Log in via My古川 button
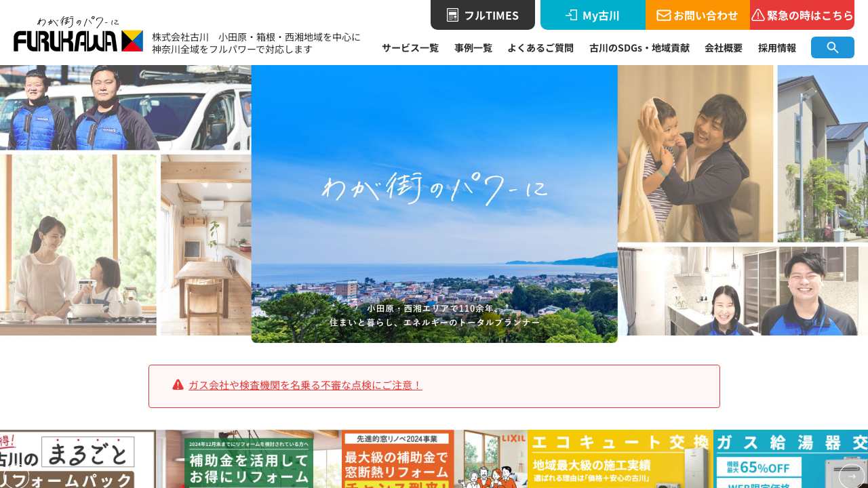Image resolution: width=868 pixels, height=488 pixels. [593, 15]
